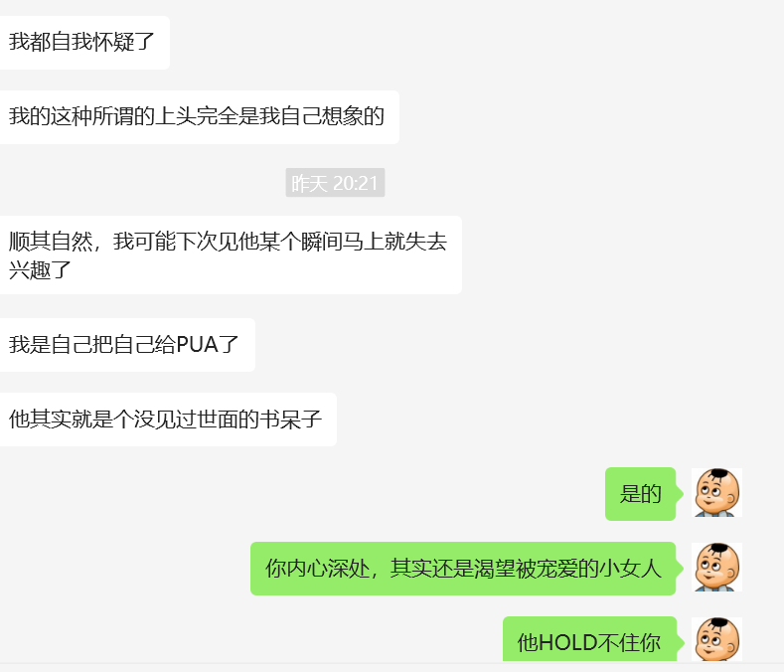
Task: Click the word 上头 in the message
Action: [x=176, y=116]
